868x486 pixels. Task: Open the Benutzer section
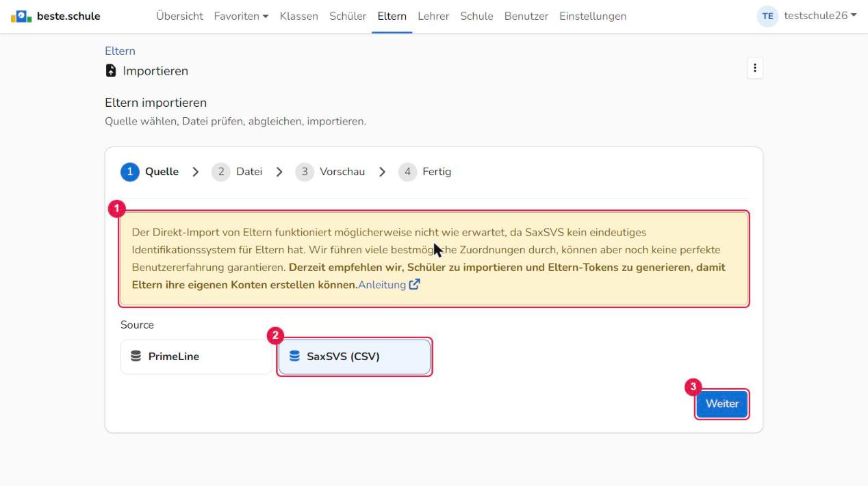(x=526, y=16)
